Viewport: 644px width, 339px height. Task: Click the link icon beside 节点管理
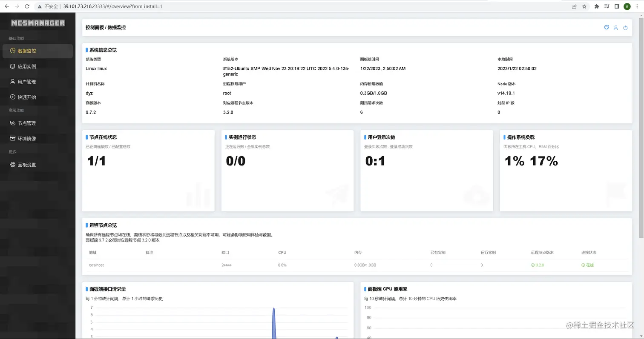tap(13, 123)
